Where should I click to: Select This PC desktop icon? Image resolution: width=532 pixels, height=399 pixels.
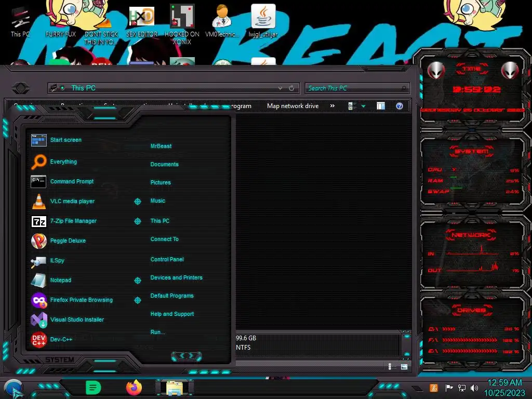(x=20, y=22)
